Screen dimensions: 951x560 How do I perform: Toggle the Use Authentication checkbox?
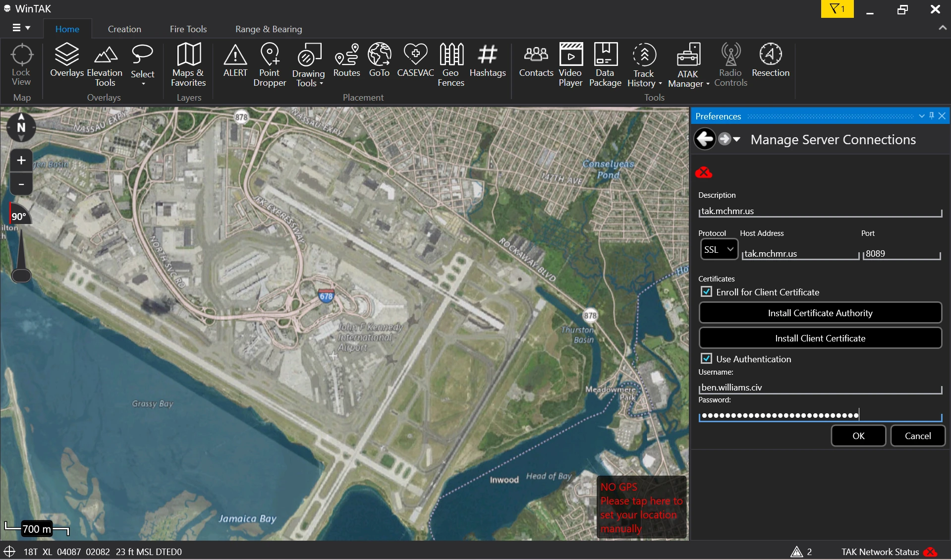tap(707, 358)
